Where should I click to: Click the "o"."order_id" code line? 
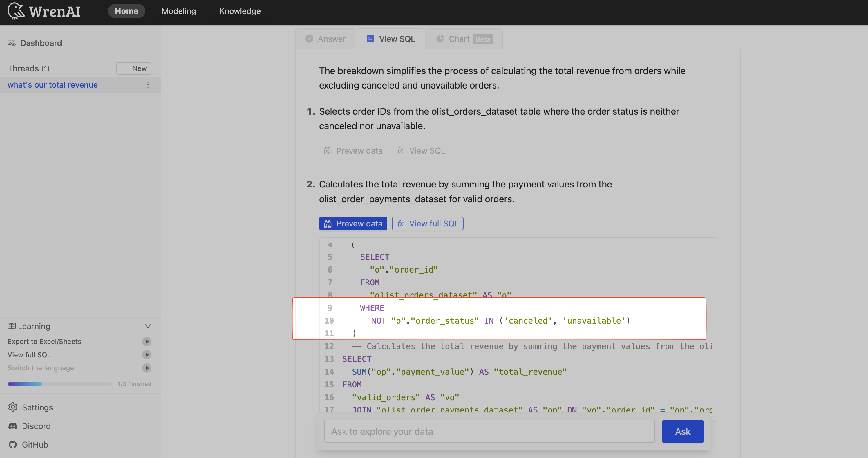pyautogui.click(x=404, y=270)
